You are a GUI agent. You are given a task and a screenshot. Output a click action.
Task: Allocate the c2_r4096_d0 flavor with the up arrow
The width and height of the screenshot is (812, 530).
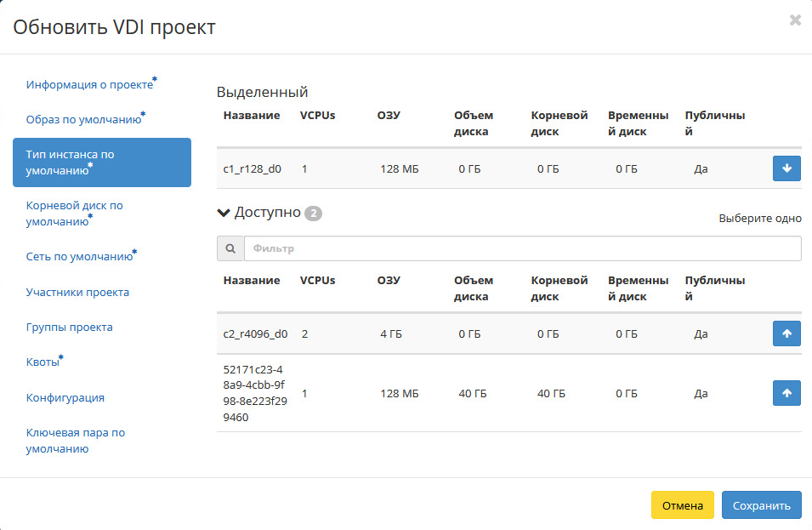pos(786,333)
